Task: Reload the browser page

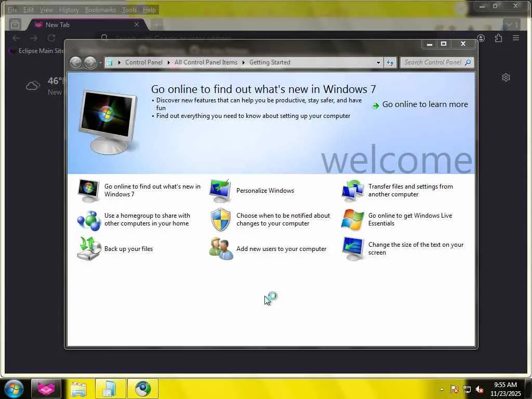Action: coord(51,38)
